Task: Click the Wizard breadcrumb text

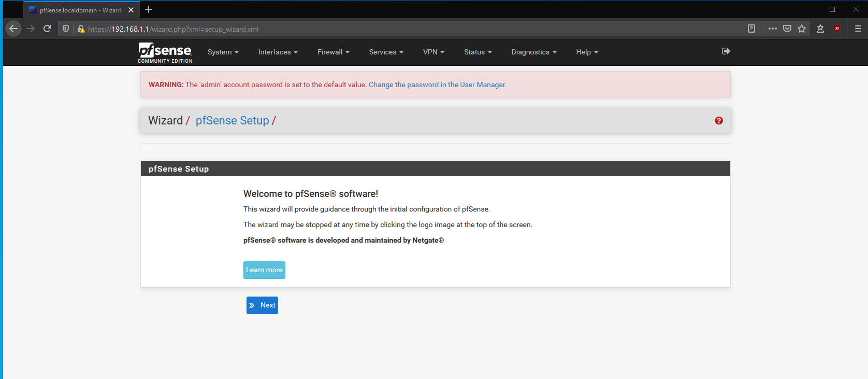Action: click(x=165, y=120)
